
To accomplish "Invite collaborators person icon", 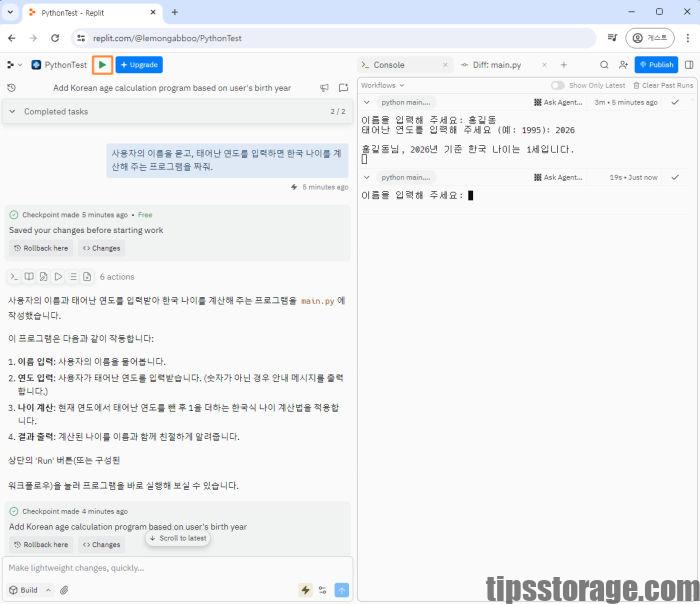I will click(x=623, y=65).
